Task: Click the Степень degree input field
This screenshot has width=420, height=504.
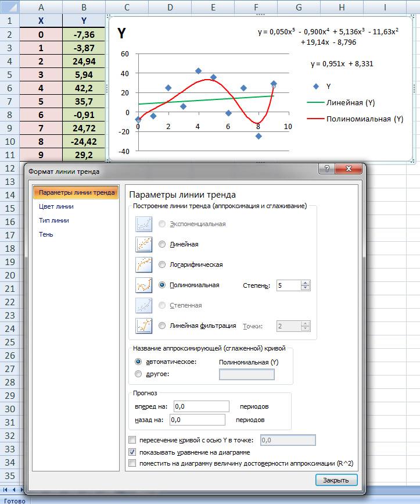Action: coord(289,285)
